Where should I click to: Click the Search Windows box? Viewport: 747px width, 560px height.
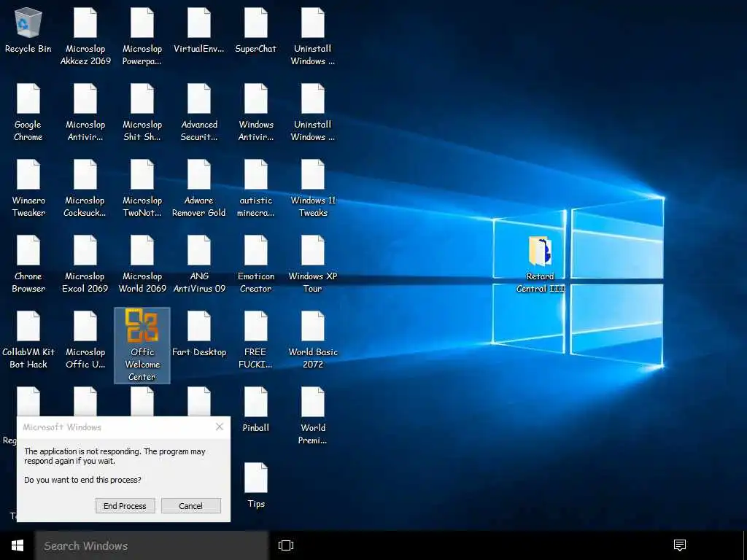[152, 545]
